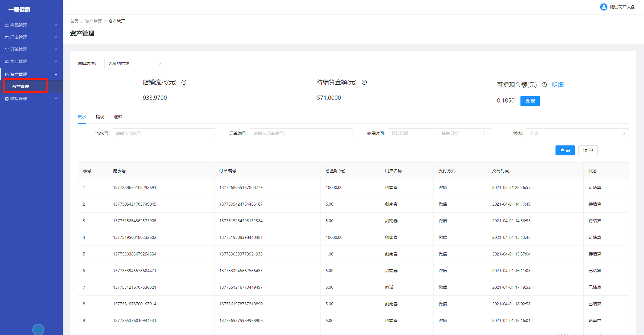Screen dimensions: 644x335
Task: Click timestamp 2021-03-31 22:36:57
Action: pos(511,187)
